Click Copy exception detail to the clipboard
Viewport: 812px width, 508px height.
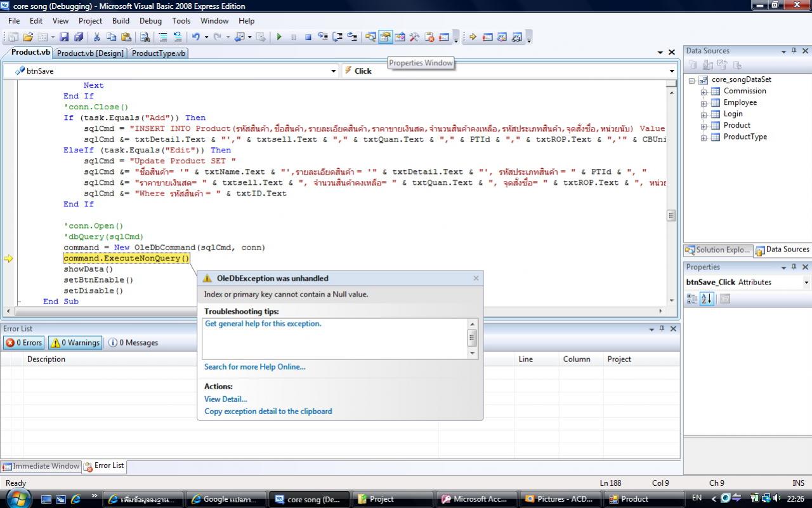(268, 411)
